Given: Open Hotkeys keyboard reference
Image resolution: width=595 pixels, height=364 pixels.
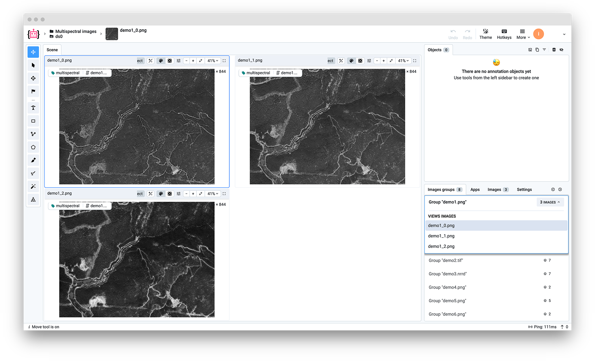Looking at the screenshot, I should coord(504,34).
